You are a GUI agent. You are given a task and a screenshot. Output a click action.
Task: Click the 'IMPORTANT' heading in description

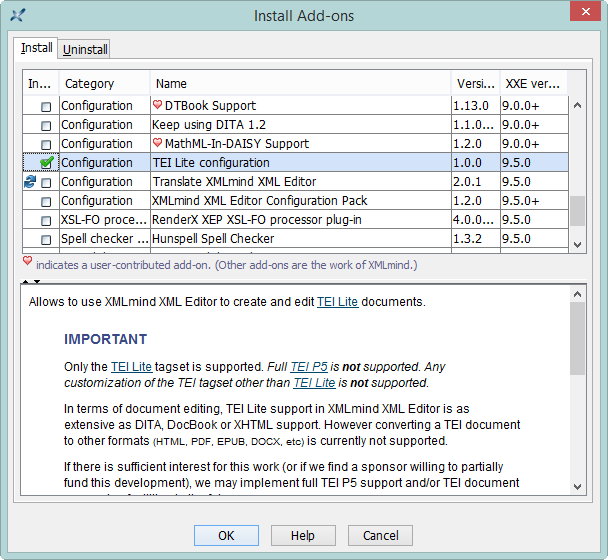105,339
